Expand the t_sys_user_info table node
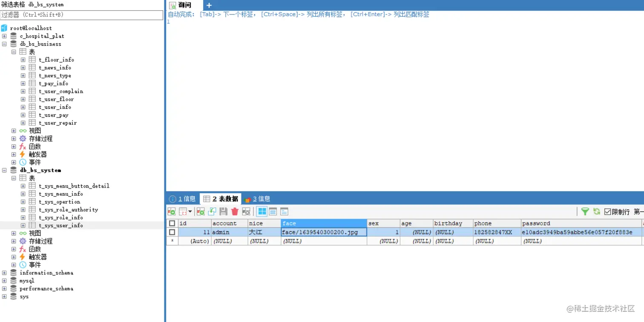The height and width of the screenshot is (322, 644). click(x=23, y=225)
